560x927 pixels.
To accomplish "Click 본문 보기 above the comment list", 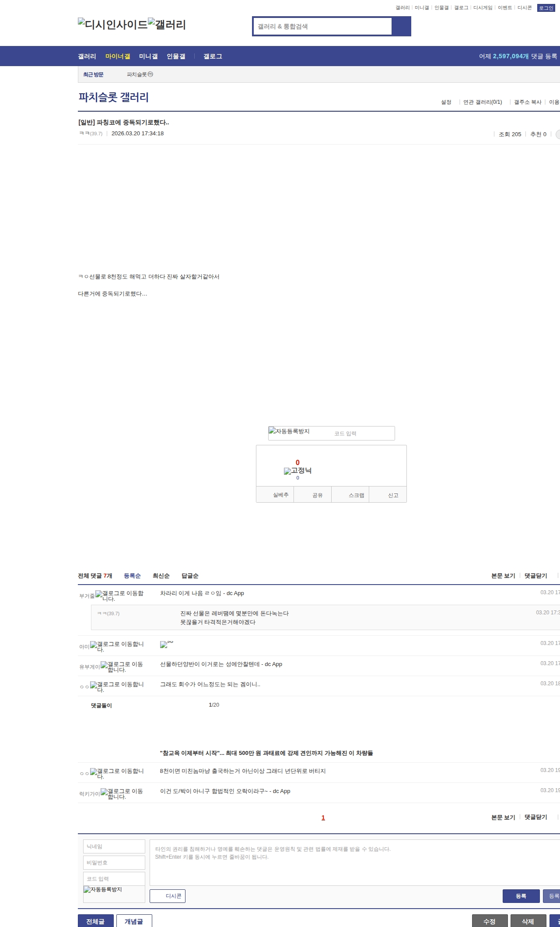I will (x=503, y=576).
